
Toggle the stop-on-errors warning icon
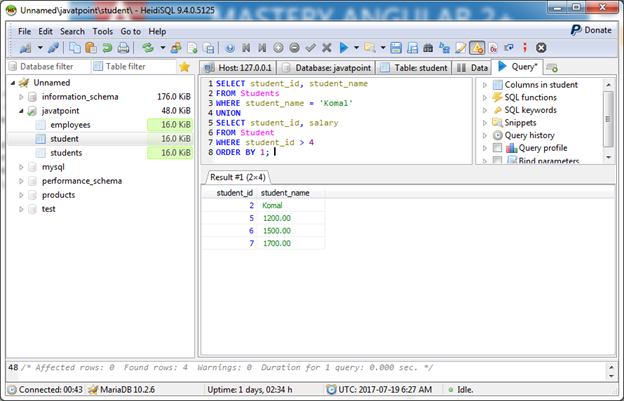(x=477, y=48)
